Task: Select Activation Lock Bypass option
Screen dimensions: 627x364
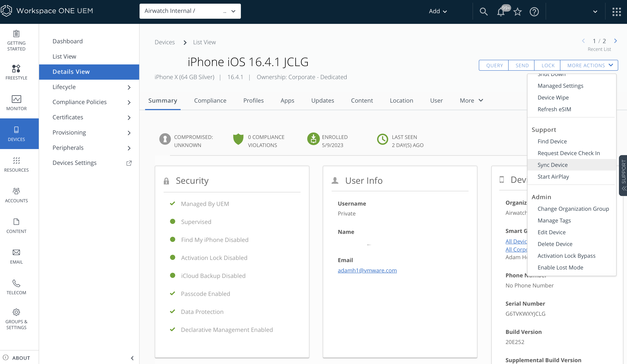Action: (572, 256)
